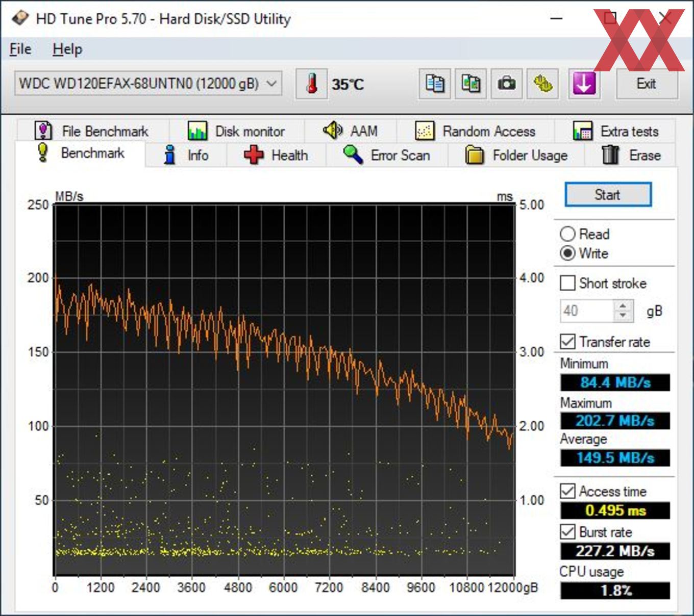Click the Erase trash can icon
Viewport: 694px width, 616px height.
click(610, 155)
